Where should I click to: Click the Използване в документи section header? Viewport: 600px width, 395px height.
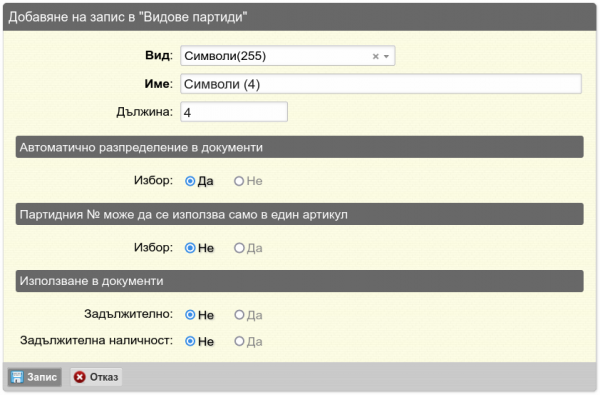(300, 281)
